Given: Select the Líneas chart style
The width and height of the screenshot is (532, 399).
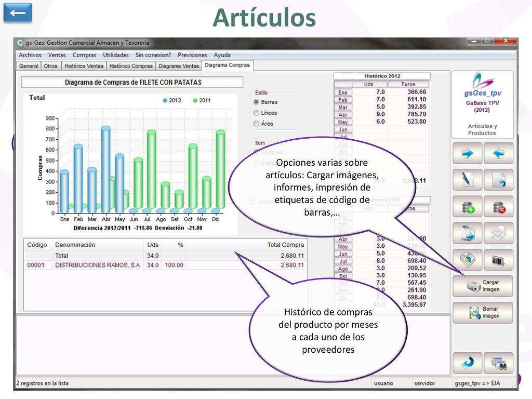Looking at the screenshot, I should (256, 113).
